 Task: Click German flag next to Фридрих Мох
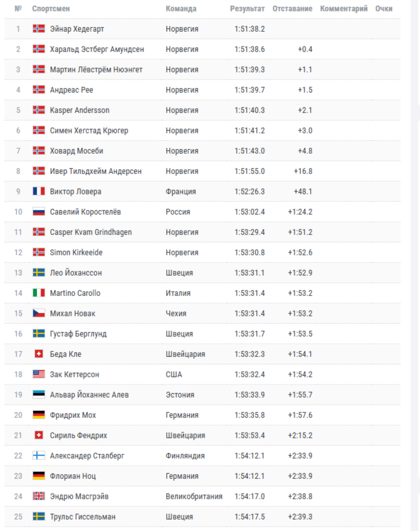[x=39, y=415]
